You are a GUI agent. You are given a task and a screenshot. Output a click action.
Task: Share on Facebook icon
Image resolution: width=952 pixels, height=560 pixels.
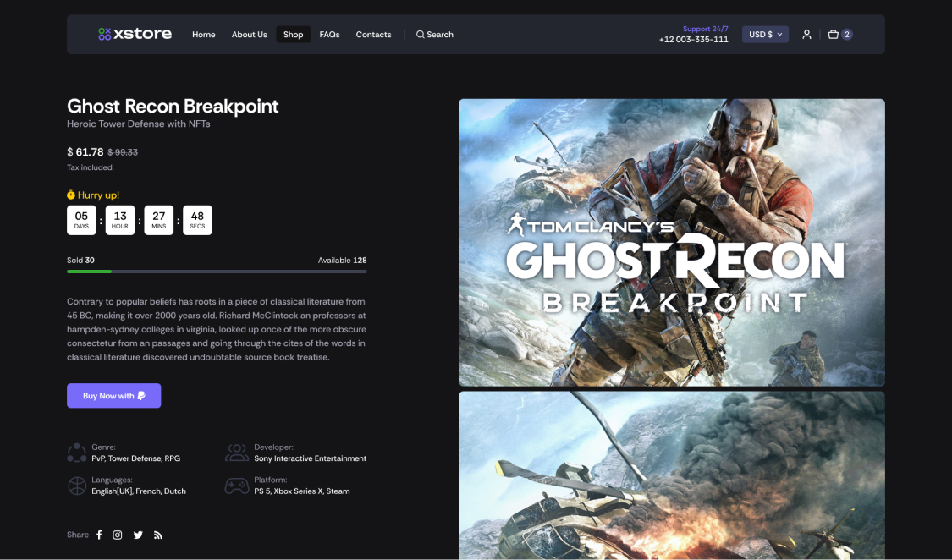click(99, 535)
